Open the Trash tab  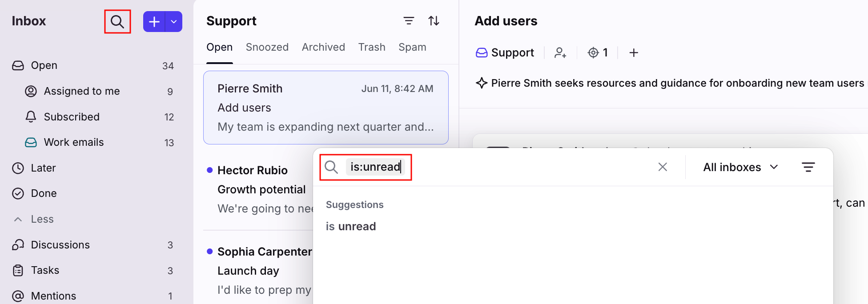click(372, 47)
